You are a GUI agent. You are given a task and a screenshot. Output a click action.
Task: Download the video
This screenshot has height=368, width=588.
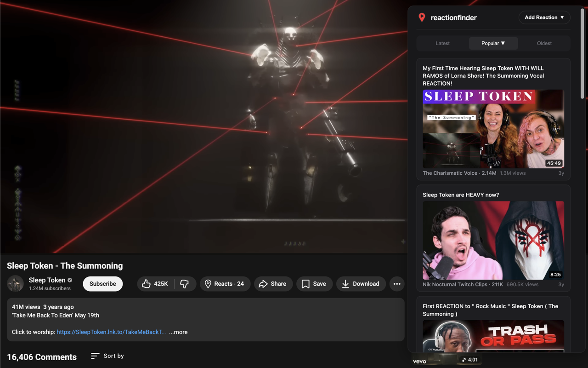pyautogui.click(x=361, y=284)
